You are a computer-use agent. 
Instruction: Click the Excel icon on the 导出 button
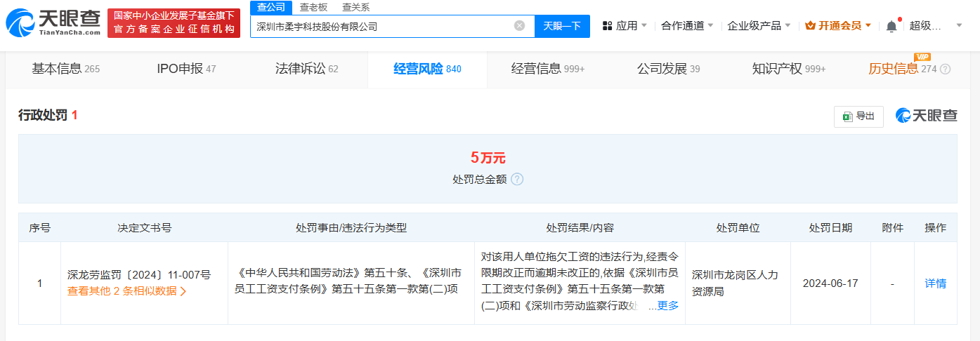pyautogui.click(x=848, y=116)
